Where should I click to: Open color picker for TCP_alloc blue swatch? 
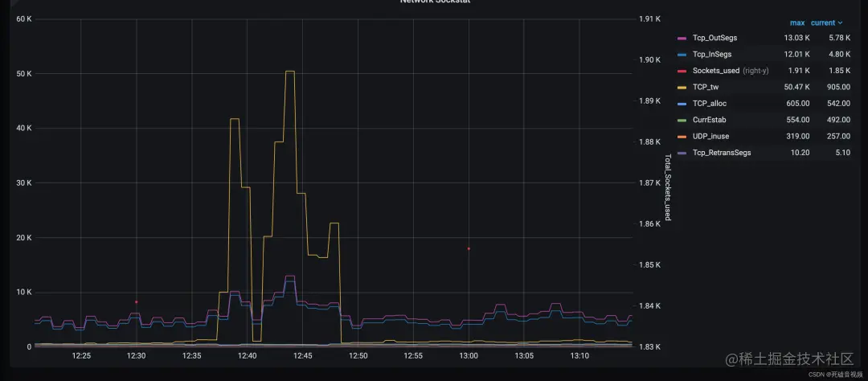682,104
